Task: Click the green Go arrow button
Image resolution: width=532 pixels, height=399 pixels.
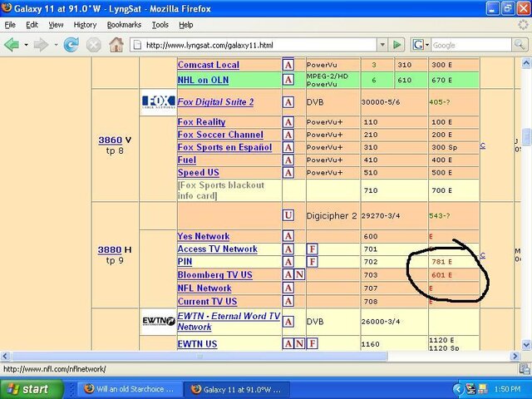Action: tap(397, 45)
